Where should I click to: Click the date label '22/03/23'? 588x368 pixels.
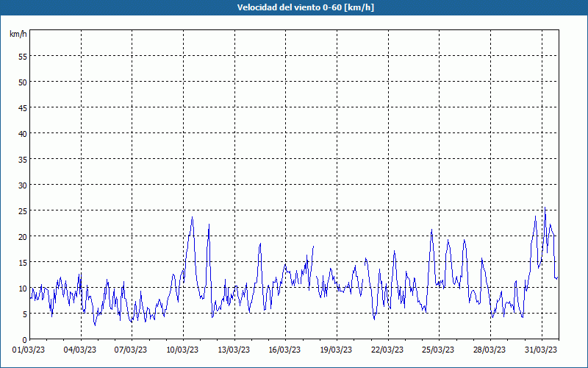click(387, 350)
